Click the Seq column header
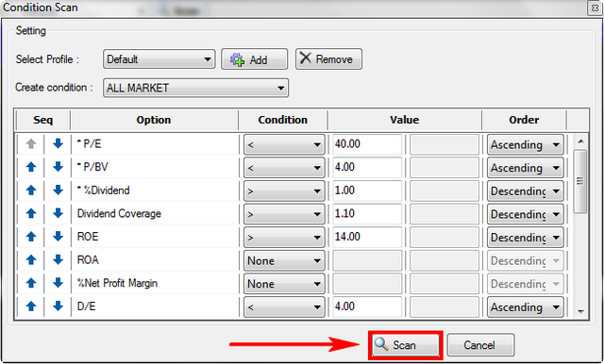The height and width of the screenshot is (364, 604). tap(42, 120)
